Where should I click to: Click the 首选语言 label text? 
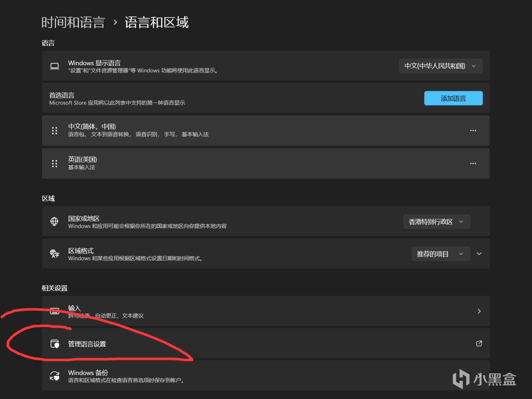click(62, 95)
